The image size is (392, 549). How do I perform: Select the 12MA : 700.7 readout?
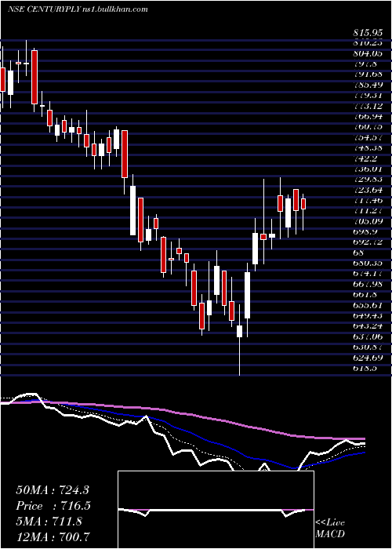coord(53,537)
